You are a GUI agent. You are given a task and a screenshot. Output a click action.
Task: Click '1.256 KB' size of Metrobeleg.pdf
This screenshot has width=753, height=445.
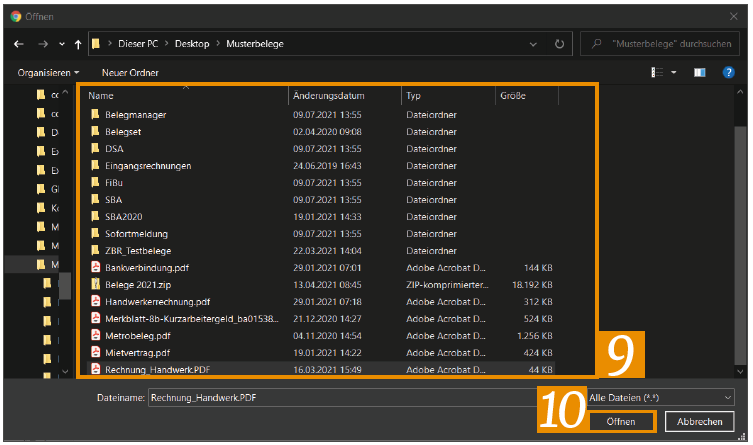[x=534, y=336]
